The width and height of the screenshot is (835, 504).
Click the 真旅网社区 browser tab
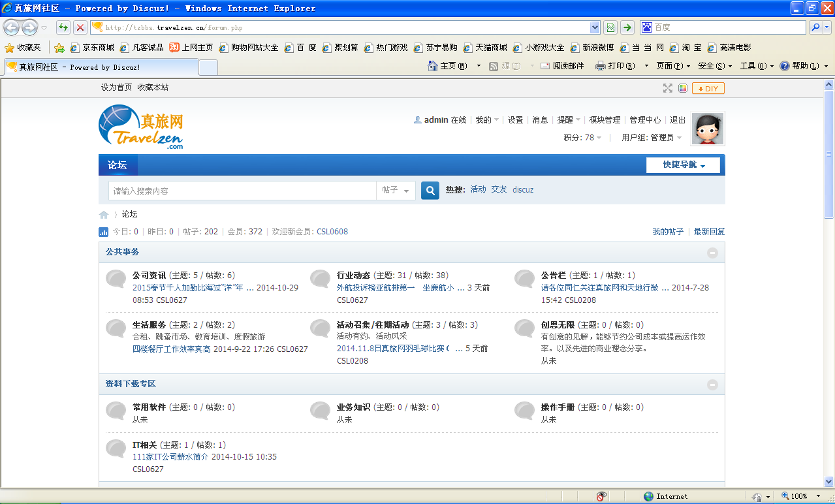point(101,67)
